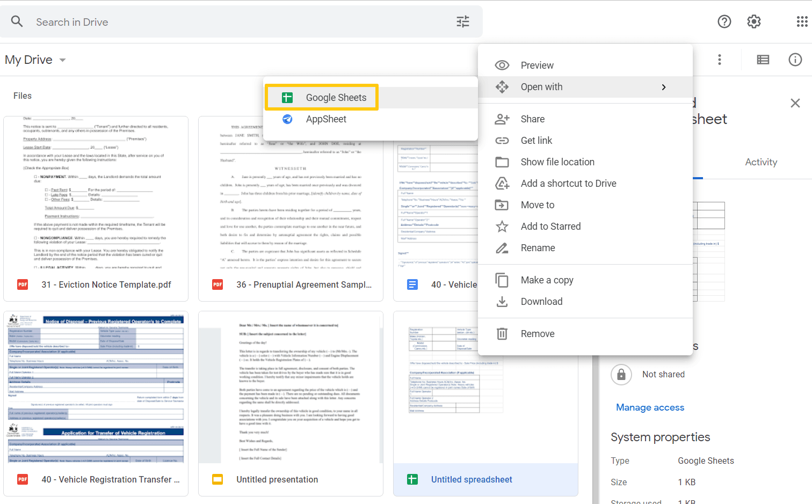Click the Google Sheets type value
Screen dimensions: 812x504
pyautogui.click(x=706, y=461)
